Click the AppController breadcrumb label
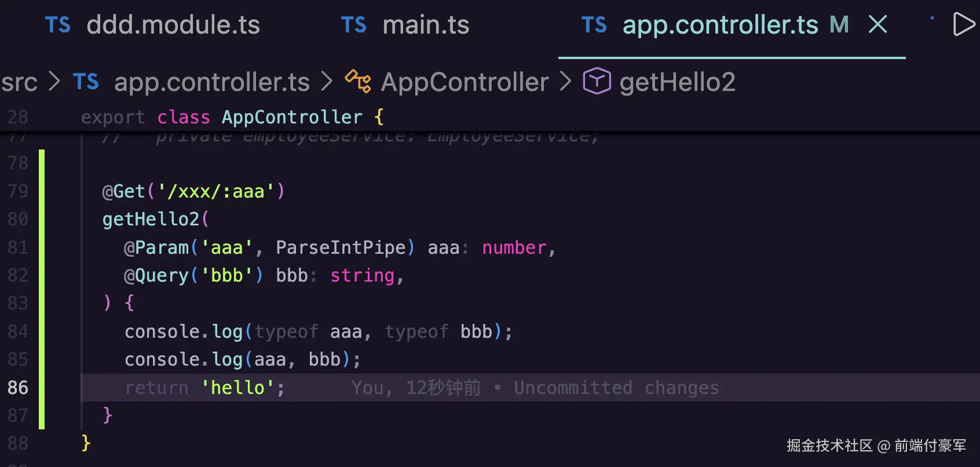This screenshot has width=980, height=467. coord(465,82)
